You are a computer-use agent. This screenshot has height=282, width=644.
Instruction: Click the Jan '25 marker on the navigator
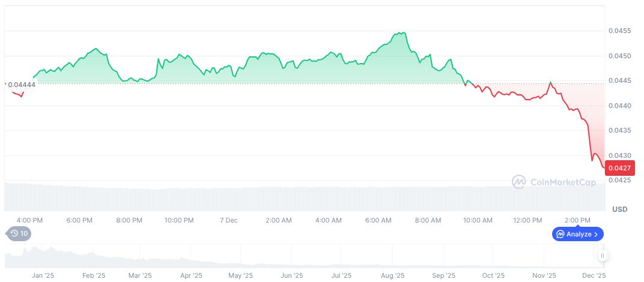(43, 275)
